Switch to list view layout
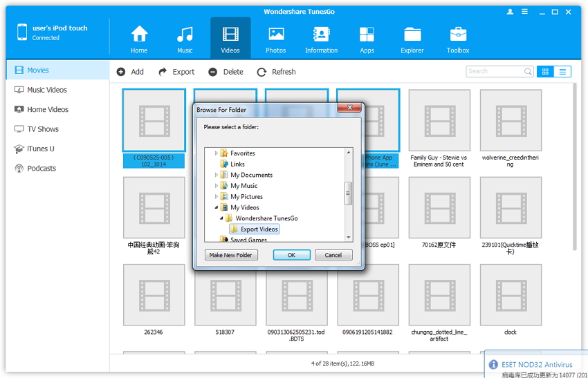588x378 pixels. 562,71
